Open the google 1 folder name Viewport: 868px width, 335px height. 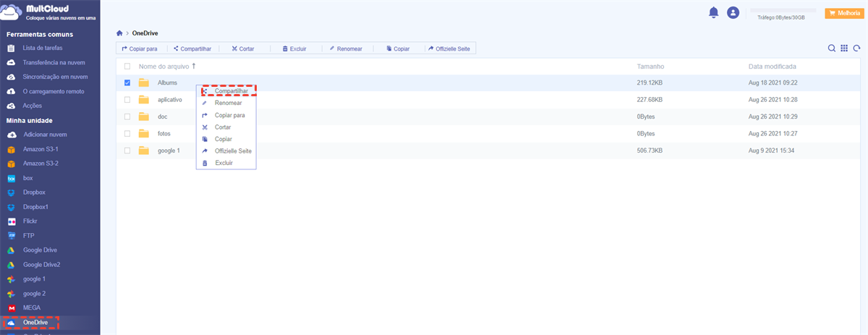point(169,150)
